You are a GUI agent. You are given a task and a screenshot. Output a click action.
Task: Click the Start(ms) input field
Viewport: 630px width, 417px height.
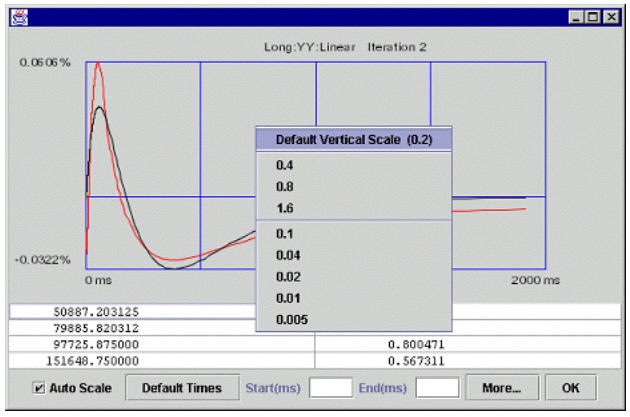331,387
